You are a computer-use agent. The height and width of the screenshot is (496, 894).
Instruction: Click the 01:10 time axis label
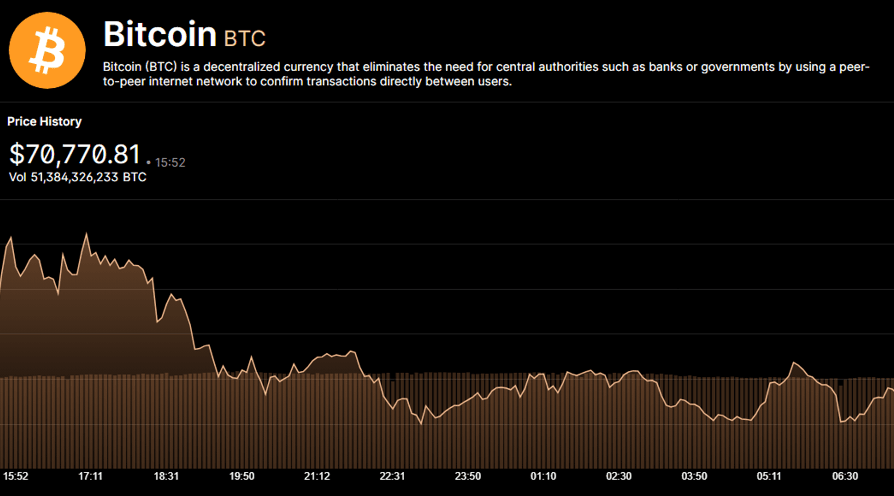543,476
